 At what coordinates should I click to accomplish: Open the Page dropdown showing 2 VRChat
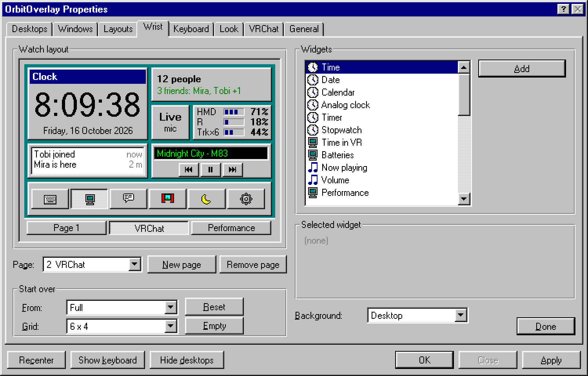pos(134,264)
